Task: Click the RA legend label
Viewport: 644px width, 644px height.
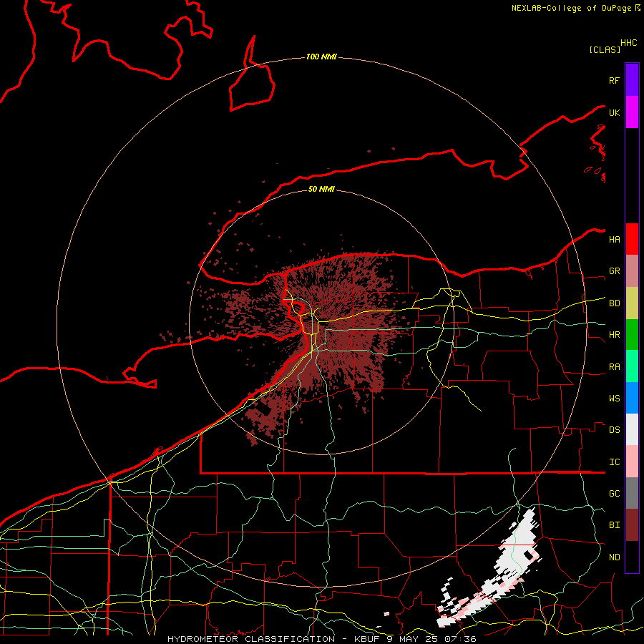Action: pos(615,367)
